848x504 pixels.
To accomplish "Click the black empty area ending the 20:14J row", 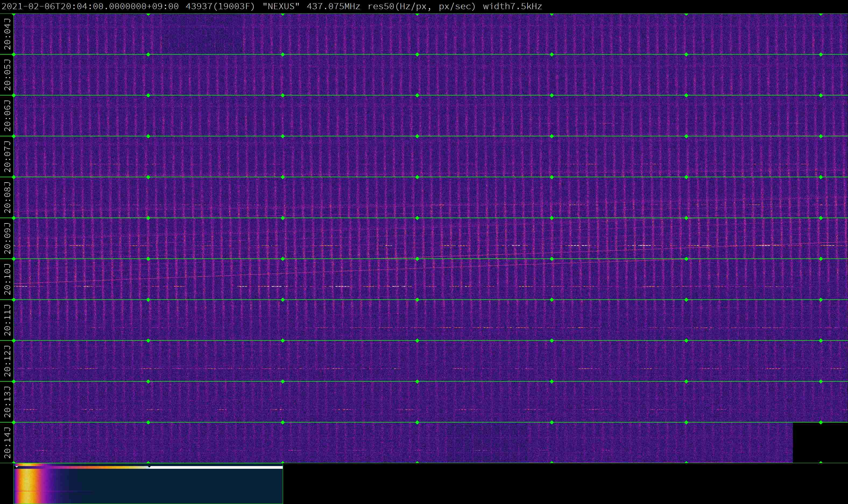I will pyautogui.click(x=820, y=442).
